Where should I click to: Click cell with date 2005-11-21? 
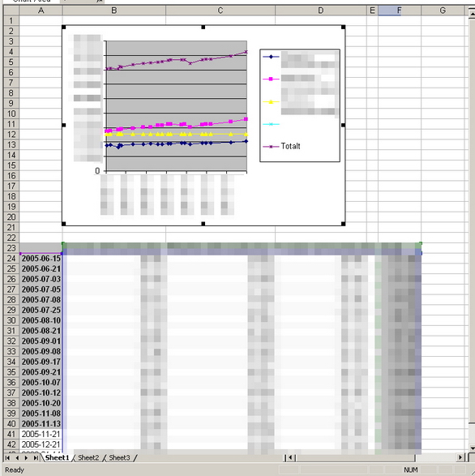pos(41,434)
